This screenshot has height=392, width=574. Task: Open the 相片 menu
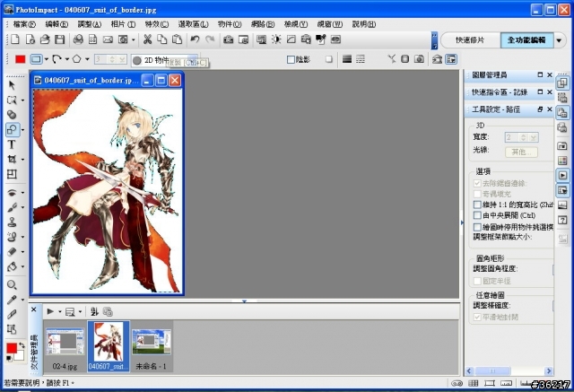point(123,24)
